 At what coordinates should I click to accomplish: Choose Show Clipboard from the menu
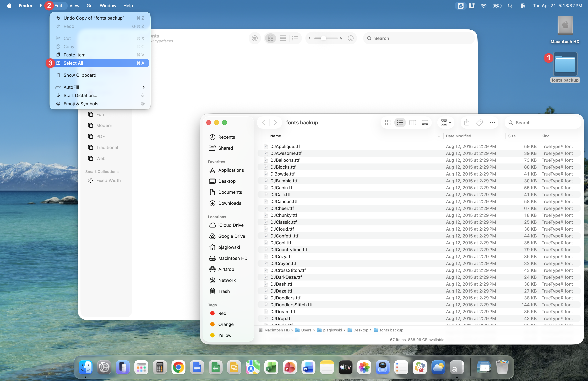pyautogui.click(x=80, y=75)
